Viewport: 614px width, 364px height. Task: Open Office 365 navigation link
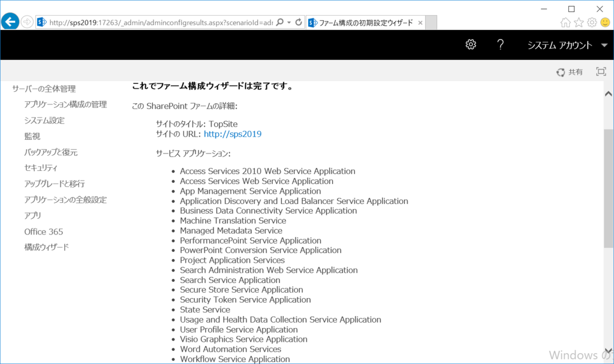pyautogui.click(x=43, y=231)
